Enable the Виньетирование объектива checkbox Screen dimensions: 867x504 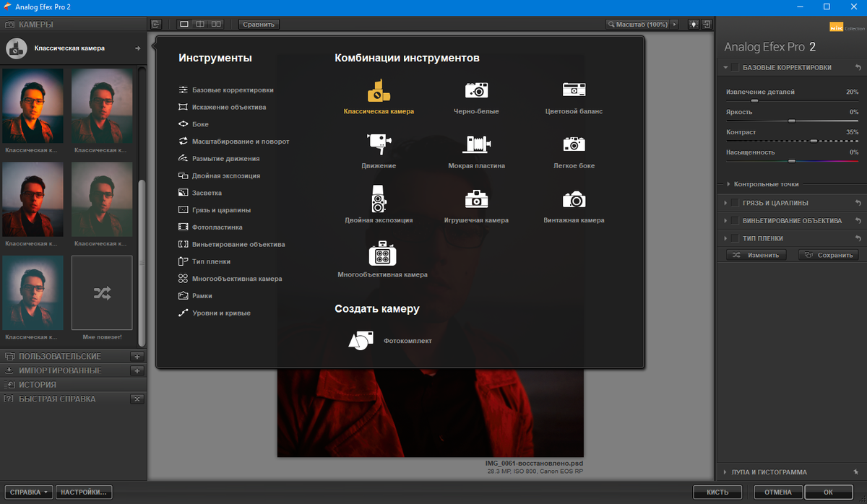735,220
